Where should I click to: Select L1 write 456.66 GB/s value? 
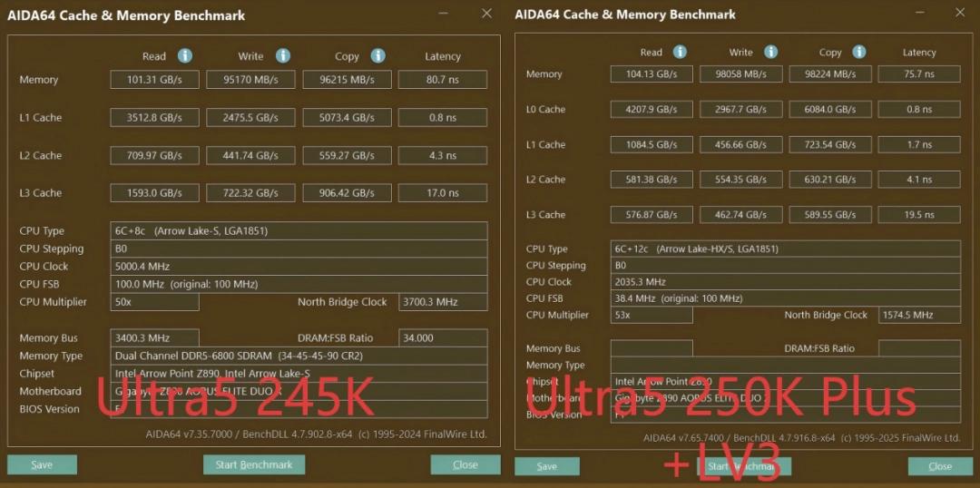(x=740, y=144)
